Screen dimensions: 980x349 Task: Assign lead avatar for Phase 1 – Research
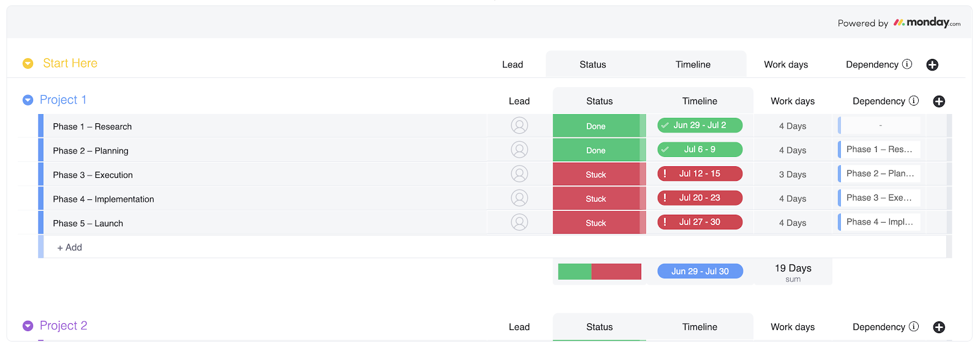click(x=519, y=126)
